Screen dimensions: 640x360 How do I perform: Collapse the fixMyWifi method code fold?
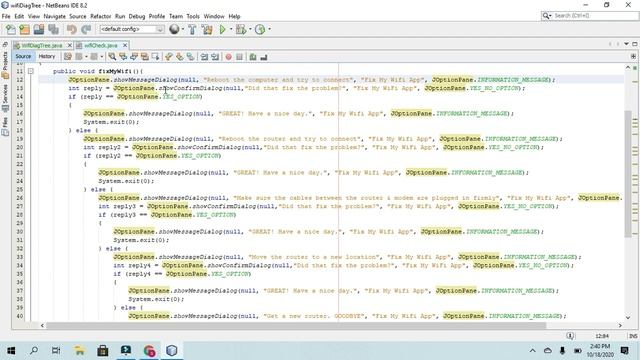(31, 71)
